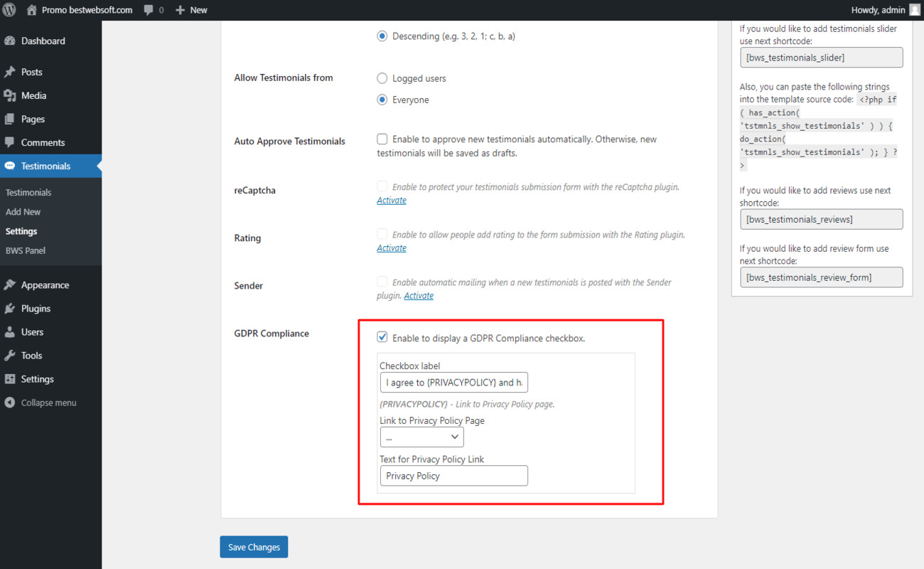924x569 pixels.
Task: Click the Collapse menu arrow icon
Action: (x=10, y=403)
